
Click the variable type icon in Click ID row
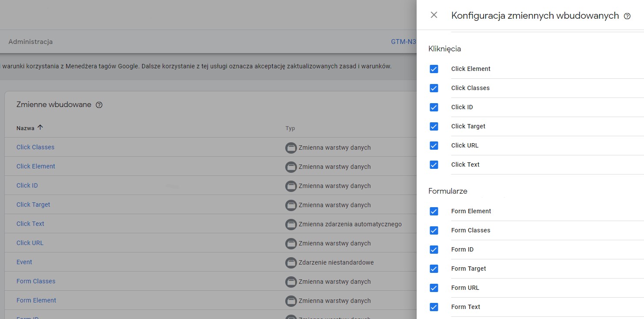(x=291, y=186)
